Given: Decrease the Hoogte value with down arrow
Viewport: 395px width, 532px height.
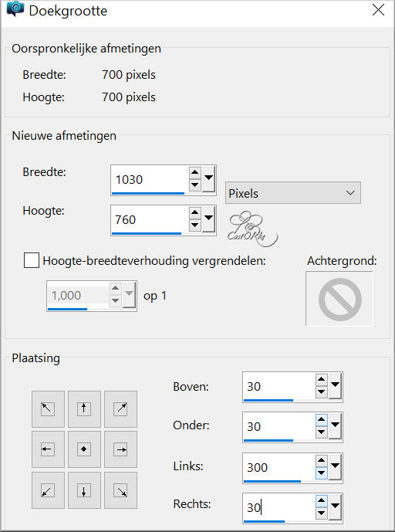Looking at the screenshot, I should tap(195, 225).
